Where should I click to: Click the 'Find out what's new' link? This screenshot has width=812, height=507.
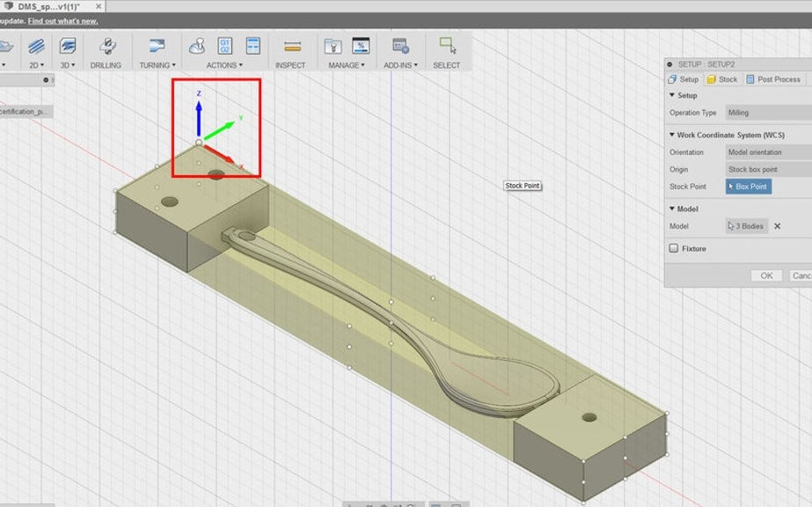click(x=62, y=20)
